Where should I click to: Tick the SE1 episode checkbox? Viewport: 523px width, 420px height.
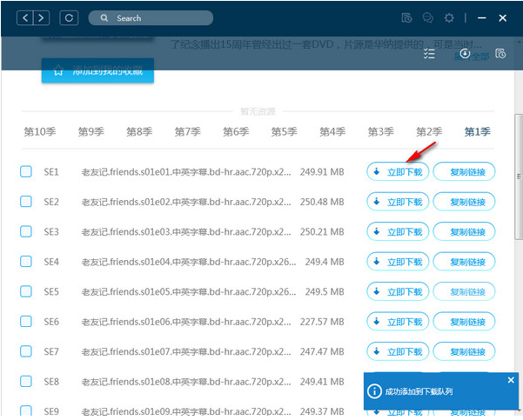[x=26, y=171]
